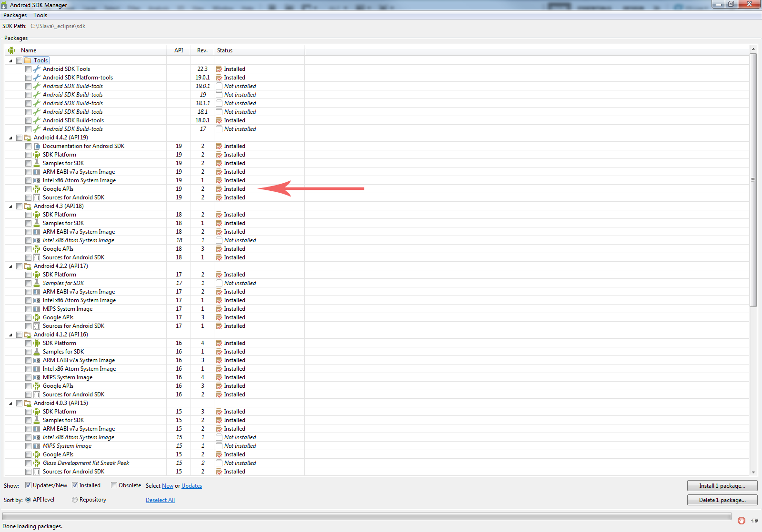The height and width of the screenshot is (532, 762).
Task: Click the API 17 MIPS System Image icon
Action: tap(37, 309)
